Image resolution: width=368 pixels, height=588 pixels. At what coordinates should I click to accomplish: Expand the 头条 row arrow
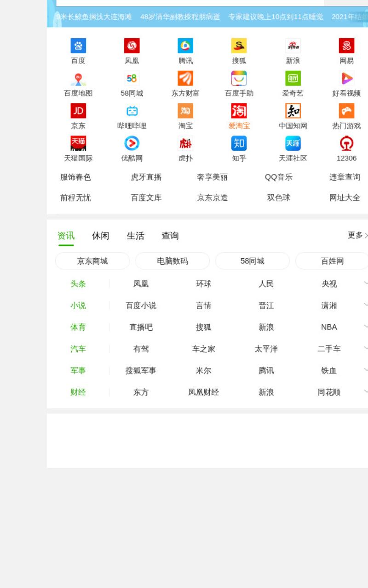[366, 283]
